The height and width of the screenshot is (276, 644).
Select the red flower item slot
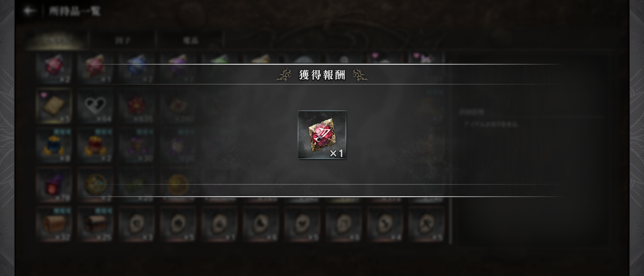tap(137, 106)
